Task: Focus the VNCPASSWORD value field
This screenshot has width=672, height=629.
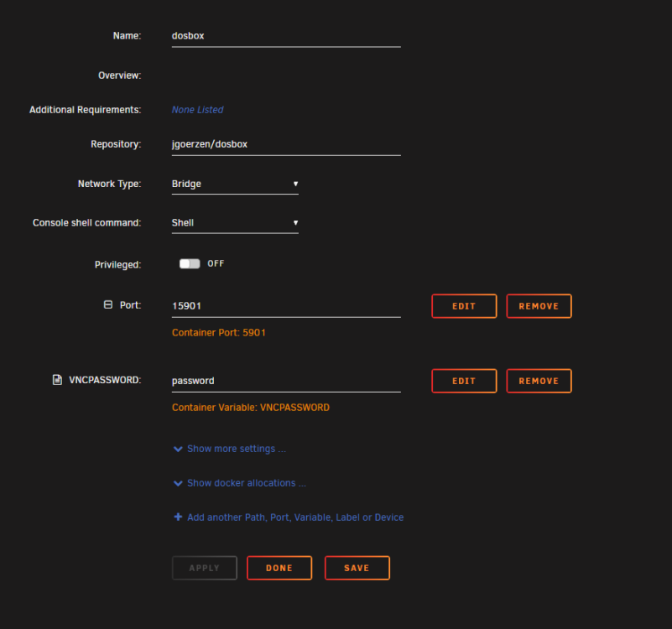Action: (x=286, y=381)
